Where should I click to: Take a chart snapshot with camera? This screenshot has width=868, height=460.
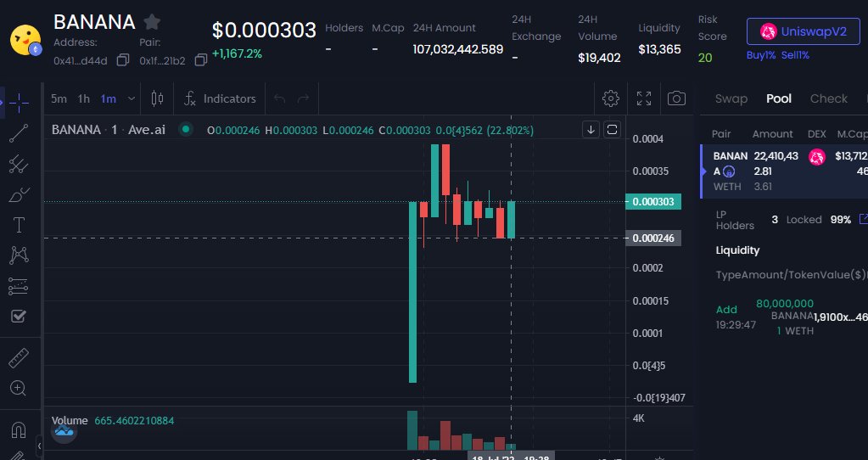pos(676,98)
